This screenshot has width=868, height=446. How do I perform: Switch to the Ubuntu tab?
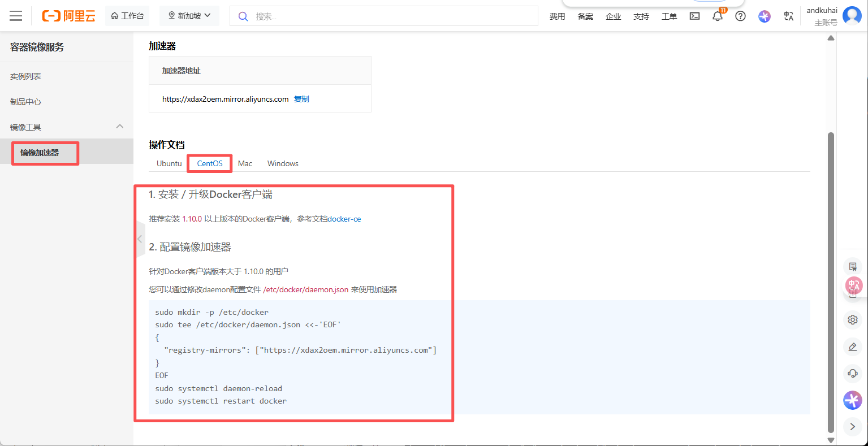[169, 163]
